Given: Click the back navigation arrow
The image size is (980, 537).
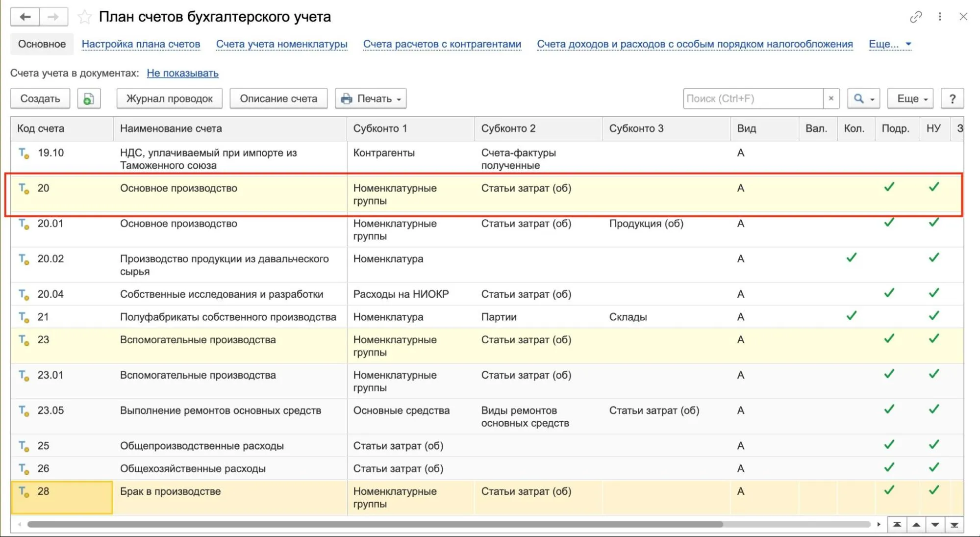Looking at the screenshot, I should 25,17.
